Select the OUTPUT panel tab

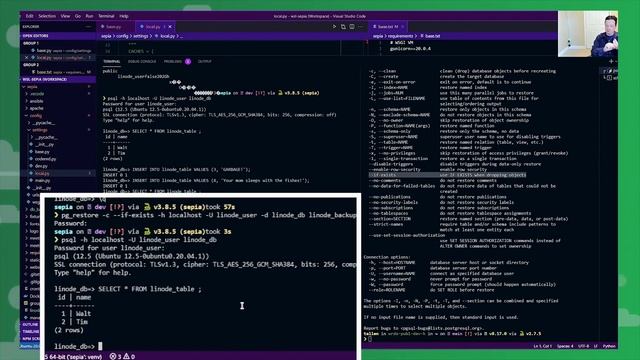pos(204,62)
